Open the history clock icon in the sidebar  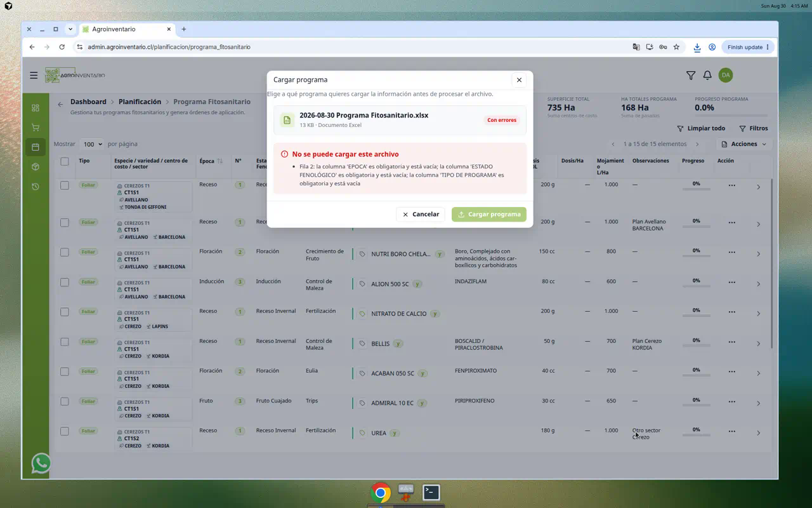coord(36,187)
